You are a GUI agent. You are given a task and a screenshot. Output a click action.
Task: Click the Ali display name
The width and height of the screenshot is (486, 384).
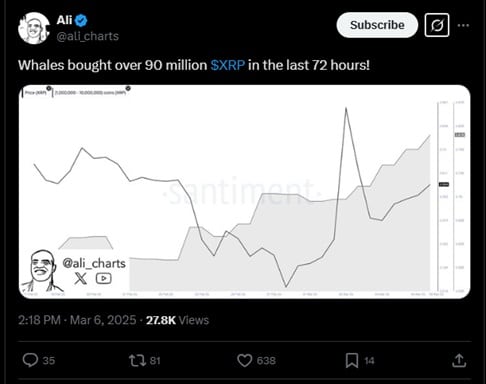pos(64,20)
